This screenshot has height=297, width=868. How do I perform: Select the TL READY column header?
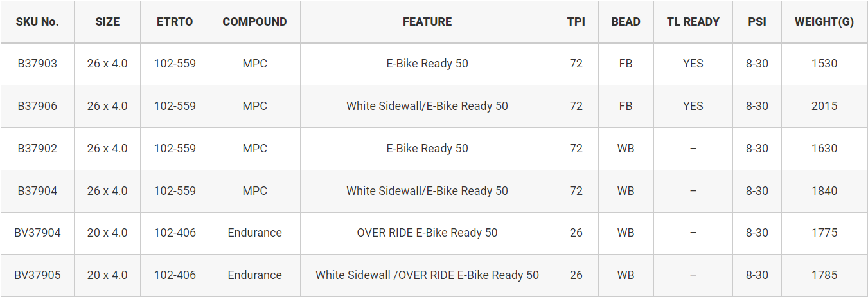point(693,22)
